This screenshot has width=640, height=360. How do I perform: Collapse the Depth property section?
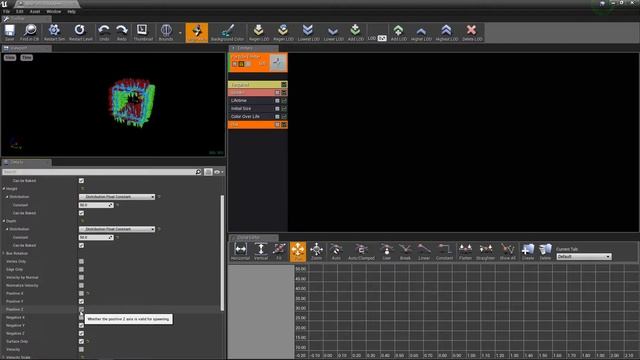click(x=4, y=221)
